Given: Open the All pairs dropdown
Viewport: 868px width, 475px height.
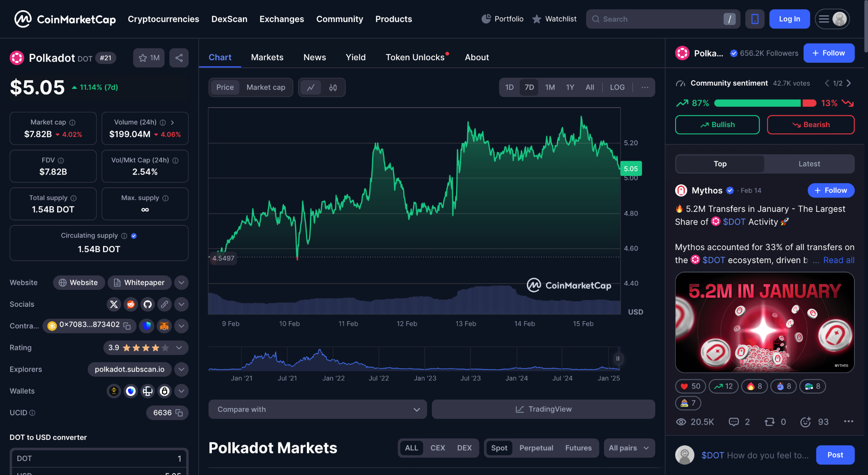Looking at the screenshot, I should click(x=629, y=448).
